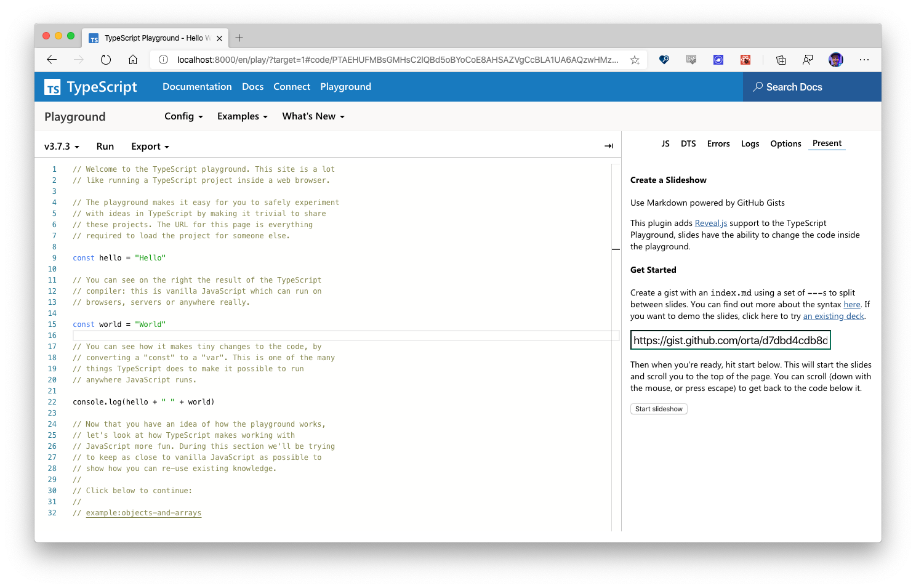Open the 'here' syntax link
Viewport: 916px width, 588px height.
tap(852, 305)
